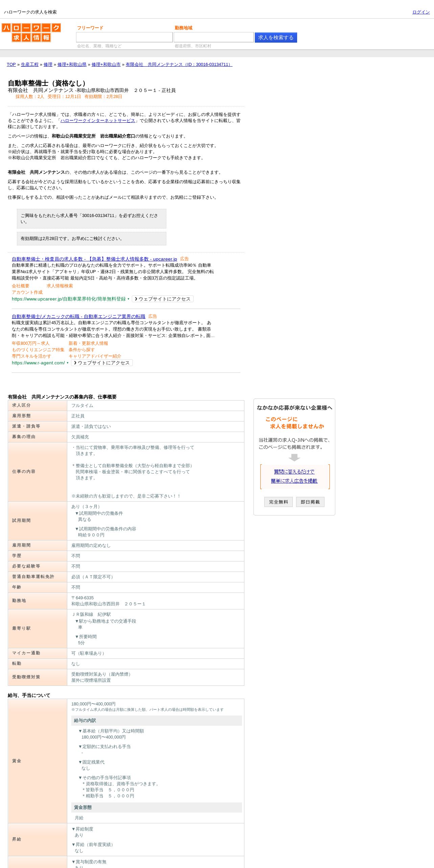Click the 賃金形態 header
Image resolution: width=434 pixels, height=868 pixels.
point(156,807)
